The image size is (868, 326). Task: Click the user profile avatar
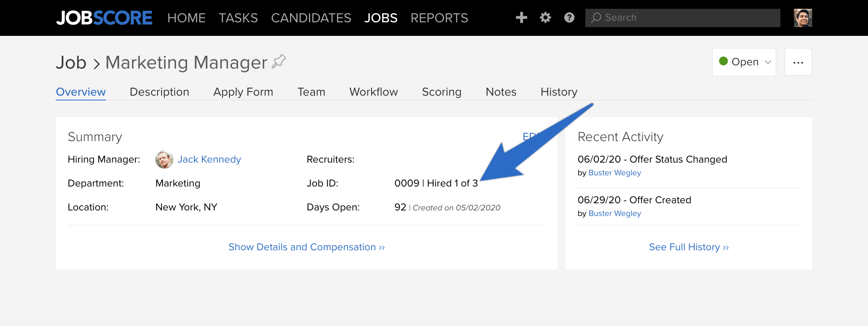pyautogui.click(x=803, y=18)
